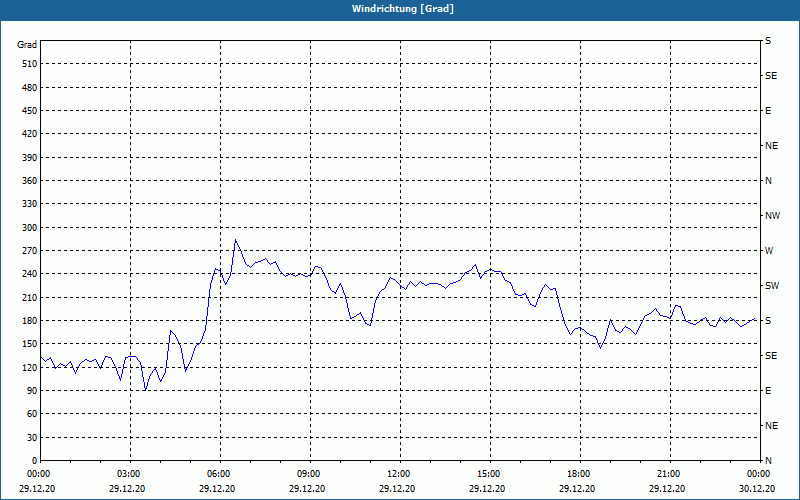The image size is (800, 500).
Task: Select the 00:00 label above 30.12.20
Action: coord(757,474)
